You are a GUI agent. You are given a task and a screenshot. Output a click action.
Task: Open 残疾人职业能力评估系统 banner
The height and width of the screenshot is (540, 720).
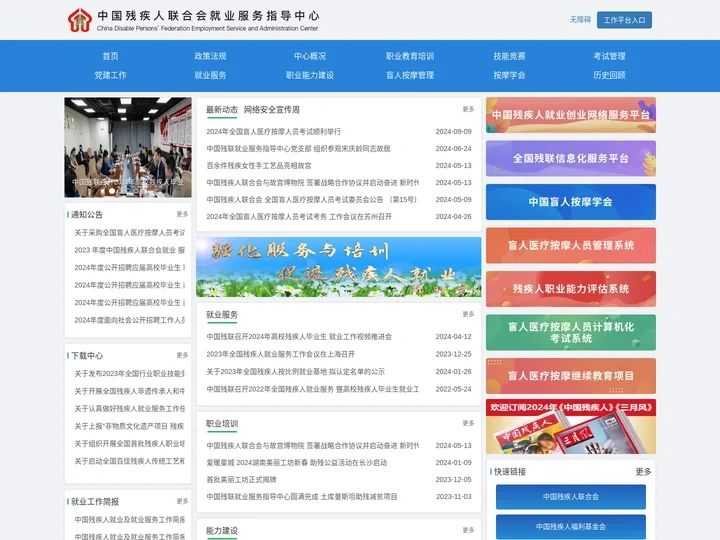tap(571, 289)
